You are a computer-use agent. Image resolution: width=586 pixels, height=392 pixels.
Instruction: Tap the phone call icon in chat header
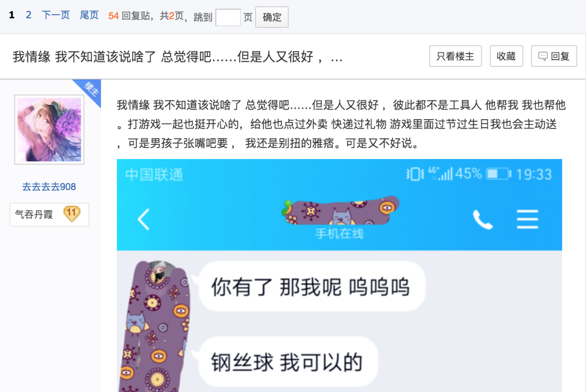(482, 219)
